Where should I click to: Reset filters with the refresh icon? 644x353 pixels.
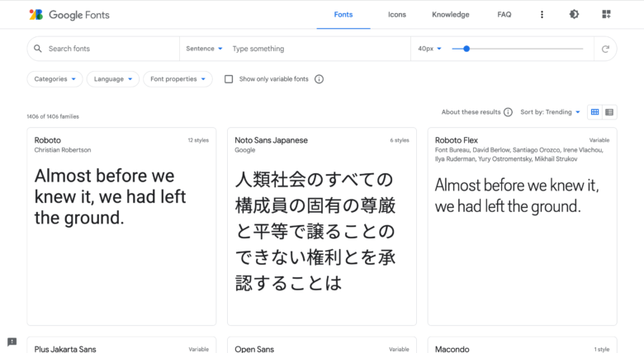[605, 49]
